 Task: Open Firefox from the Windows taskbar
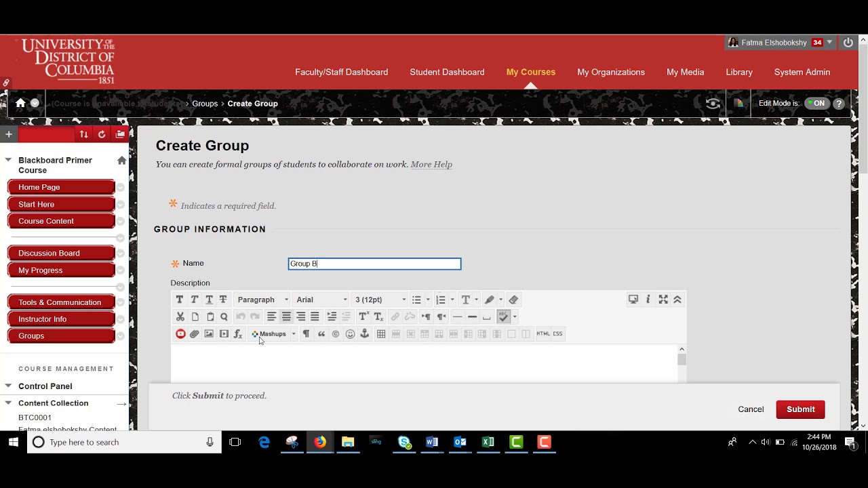click(319, 442)
